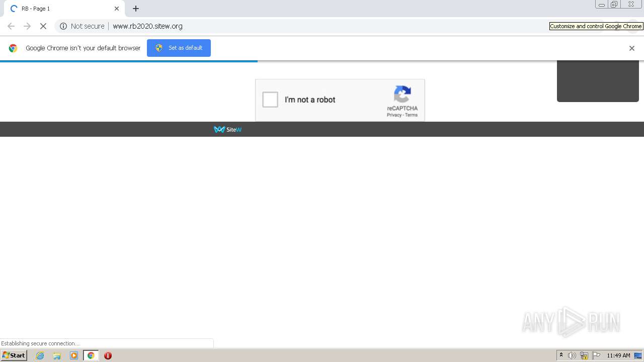Viewport: 644px width, 362px height.
Task: Click Google Chrome isn't your default browser text
Action: point(83,48)
